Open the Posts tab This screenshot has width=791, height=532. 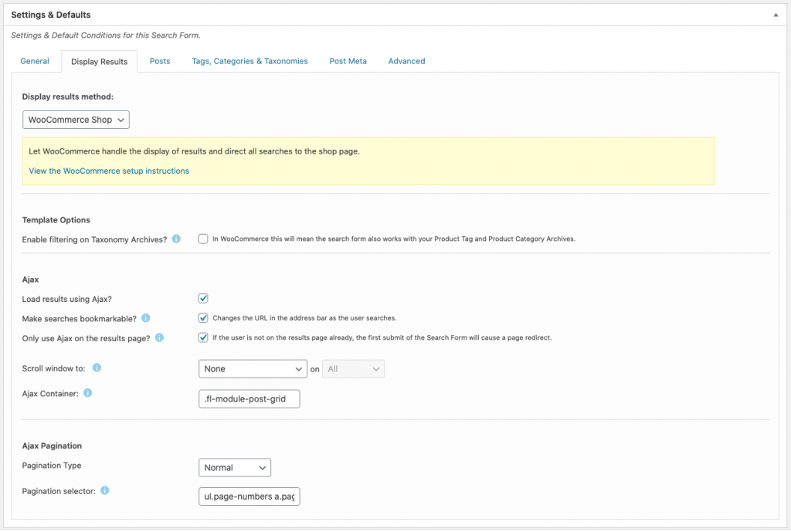[x=160, y=61]
